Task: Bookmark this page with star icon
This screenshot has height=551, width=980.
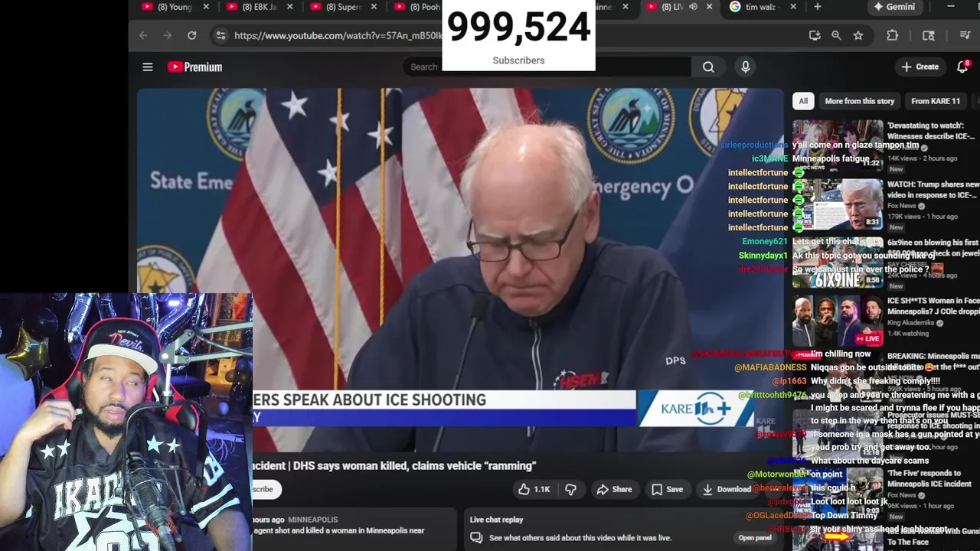Action: coord(858,35)
